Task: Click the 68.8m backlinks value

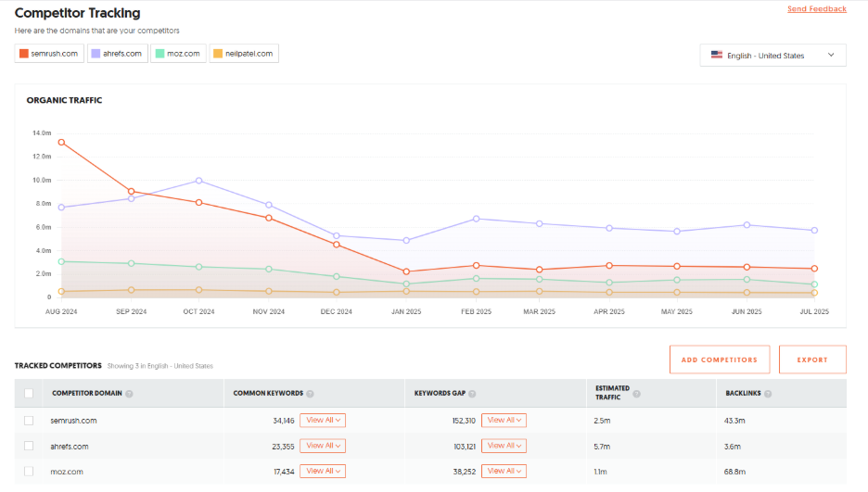Action: pyautogui.click(x=734, y=472)
